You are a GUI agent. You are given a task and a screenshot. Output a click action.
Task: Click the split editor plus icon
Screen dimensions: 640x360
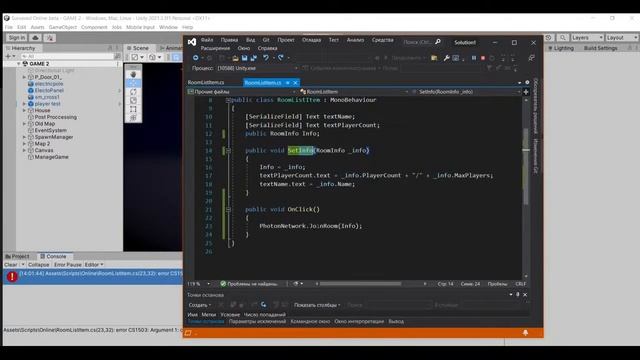pos(526,92)
